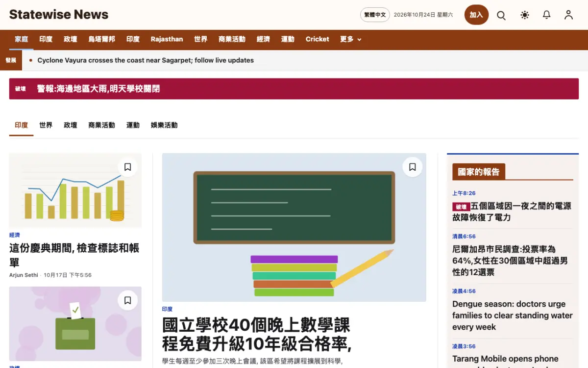Click the 凌晨3:56 timestamp
Image resolution: width=588 pixels, height=368 pixels.
point(464,346)
